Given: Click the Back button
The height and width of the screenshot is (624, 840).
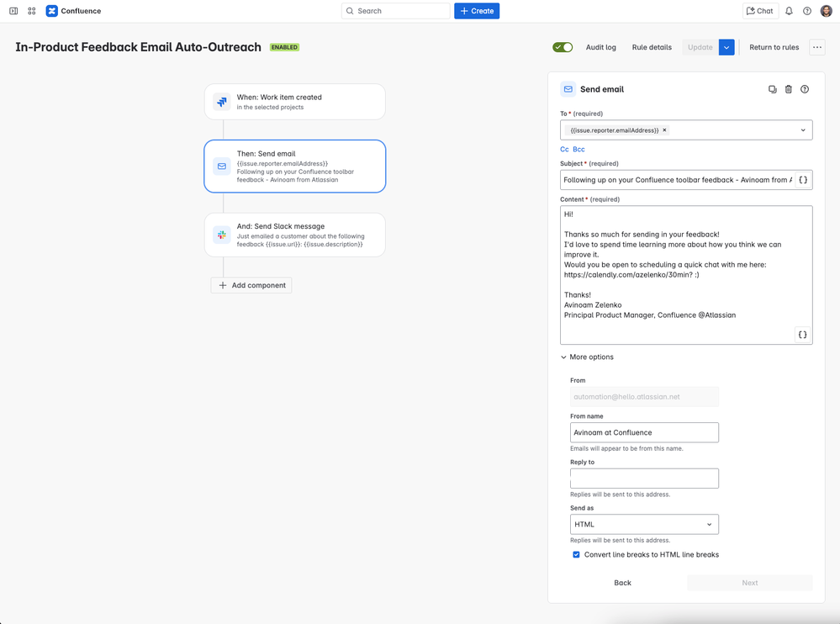Looking at the screenshot, I should tap(622, 583).
